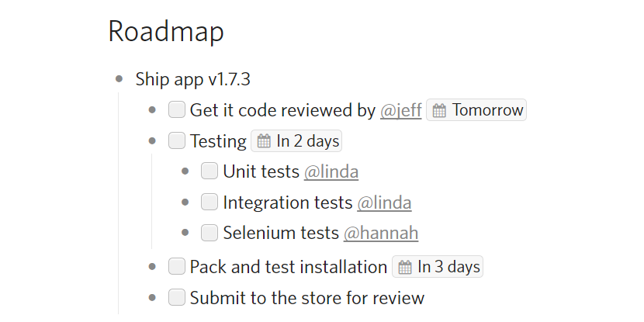Open the In 3 days date tag
Viewport: 644px width, 322px height.
click(x=448, y=267)
